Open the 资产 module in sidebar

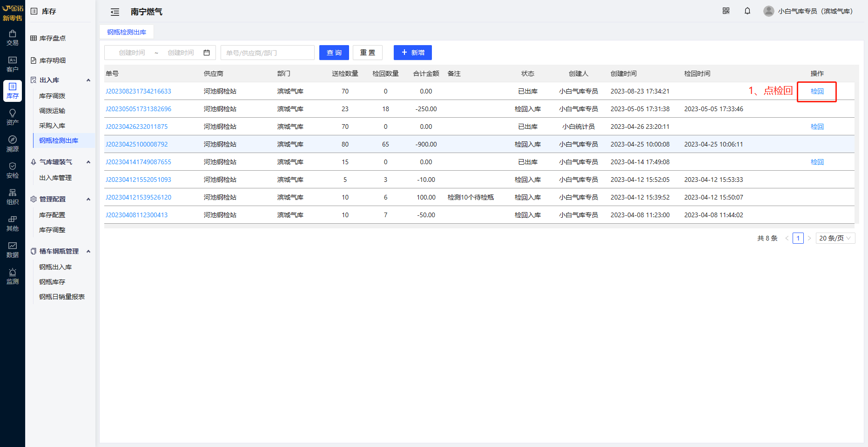point(13,117)
